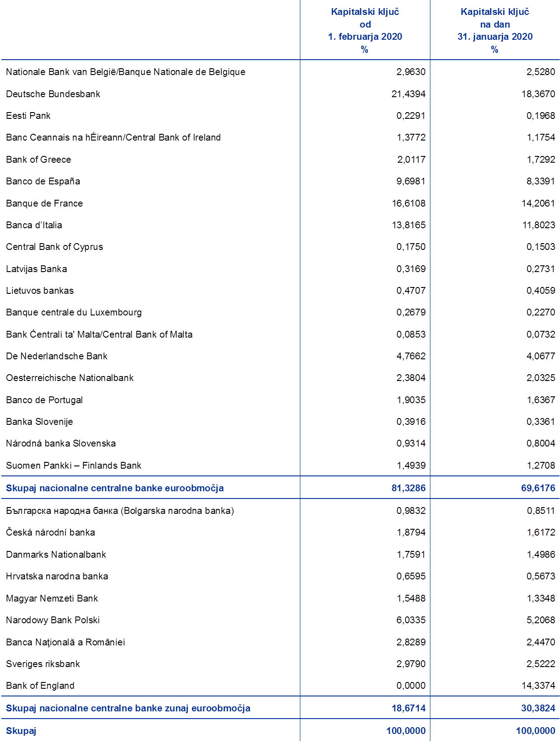Click the 'Eesti Pank' row label

tap(28, 116)
